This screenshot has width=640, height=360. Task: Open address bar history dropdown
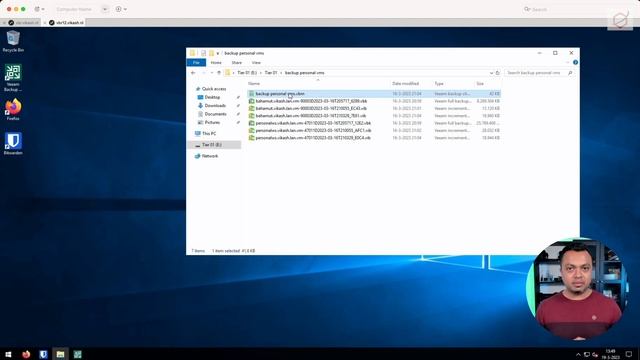point(491,73)
